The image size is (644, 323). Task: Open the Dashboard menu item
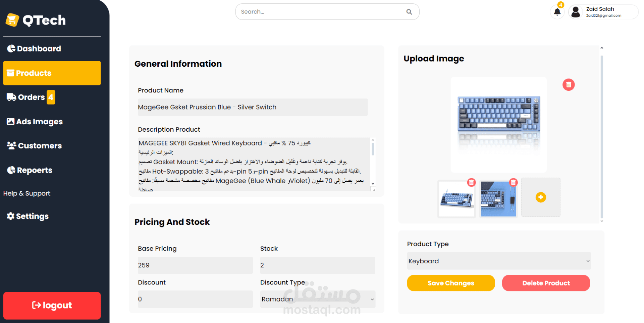(34, 49)
